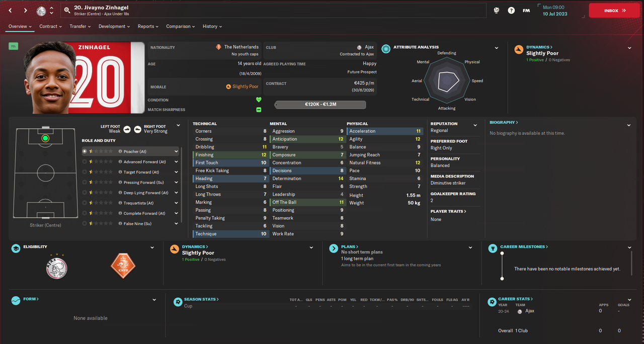Select the Trequartista (At) radio
The width and height of the screenshot is (644, 344).
(85, 203)
